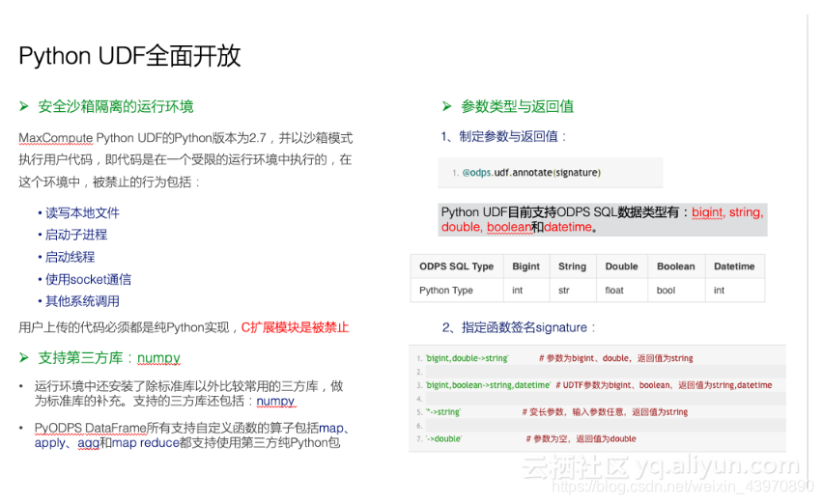This screenshot has height=504, width=823.
Task: Click the underlined word 'MaxCompute'
Action: [56, 138]
